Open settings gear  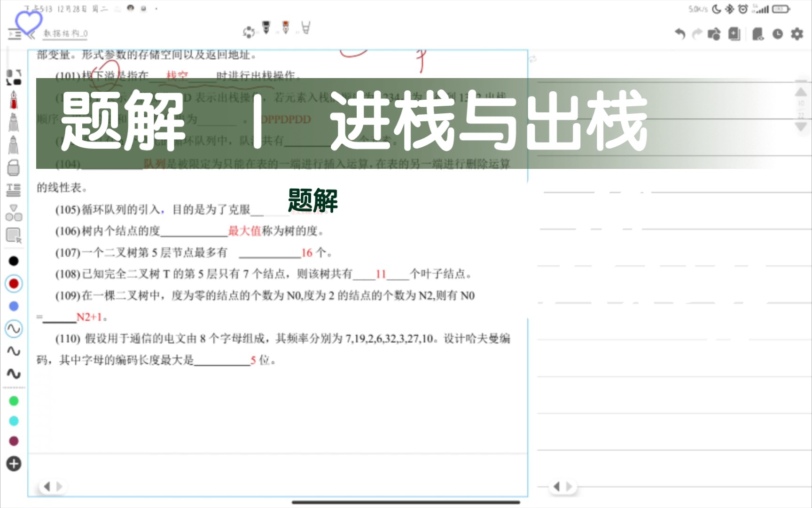coord(797,34)
